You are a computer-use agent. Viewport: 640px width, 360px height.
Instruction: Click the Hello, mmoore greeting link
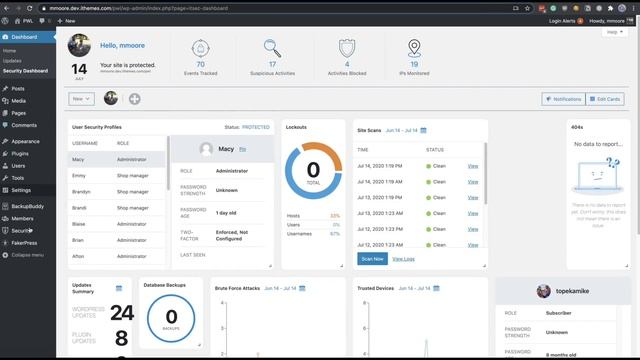click(122, 45)
